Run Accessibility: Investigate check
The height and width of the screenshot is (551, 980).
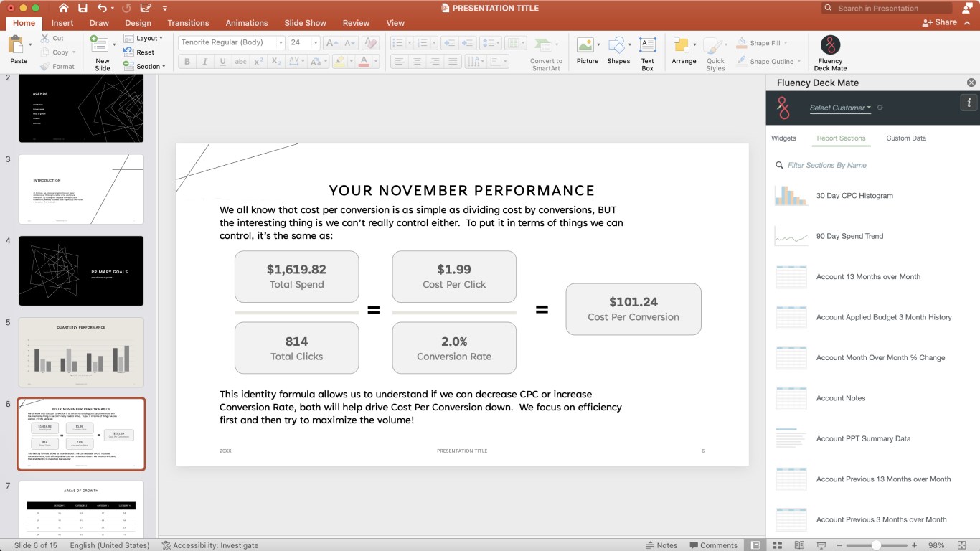tap(209, 545)
